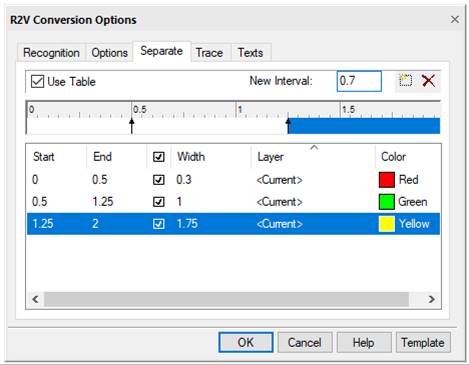Click <Current> layer in the Green row
The image size is (469, 365).
point(280,202)
